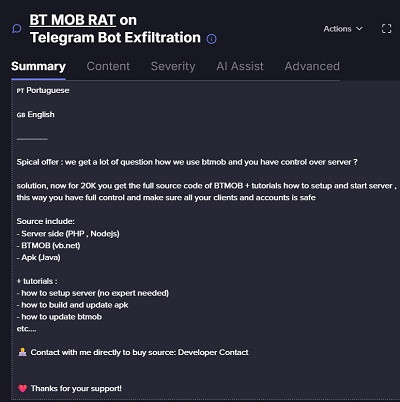Click the tutorials section line
400x402 pixels.
click(x=37, y=281)
